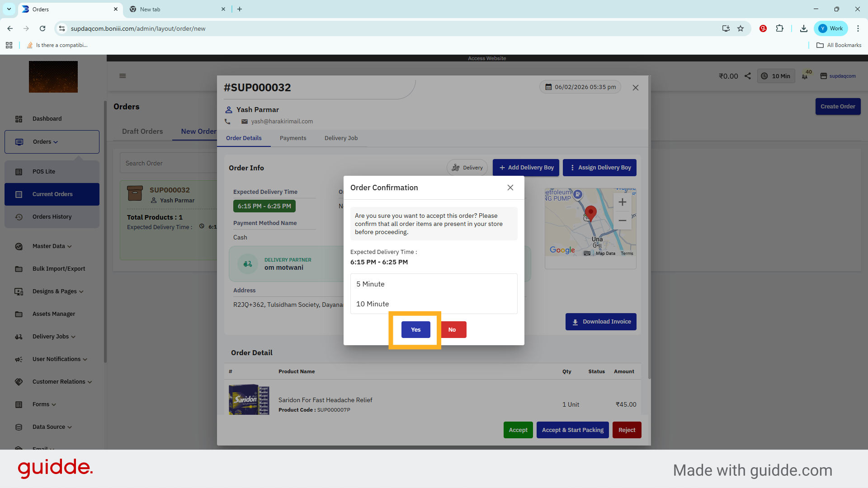Open the hamburger navigation menu
This screenshot has height=488, width=868.
[123, 75]
